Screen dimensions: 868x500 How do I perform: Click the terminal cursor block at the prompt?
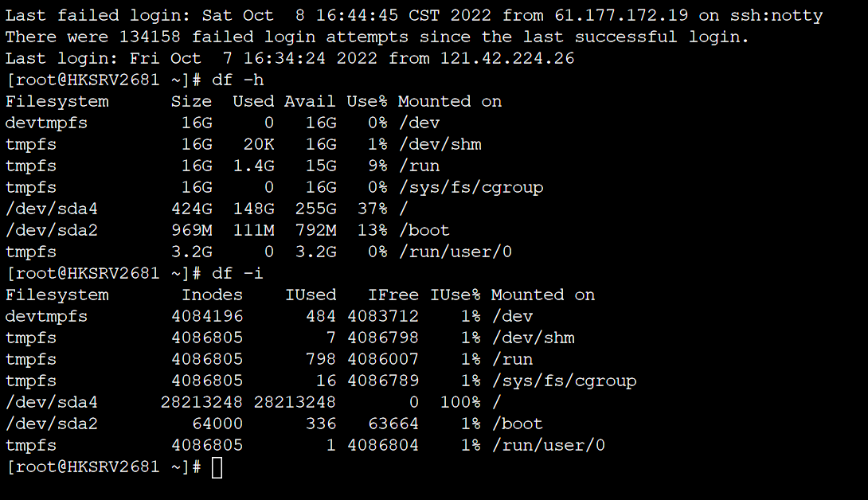tap(217, 467)
